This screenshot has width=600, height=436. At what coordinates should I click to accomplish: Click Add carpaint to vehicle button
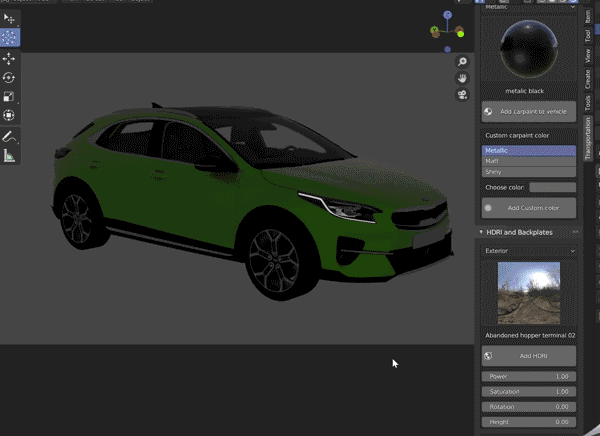(x=529, y=112)
